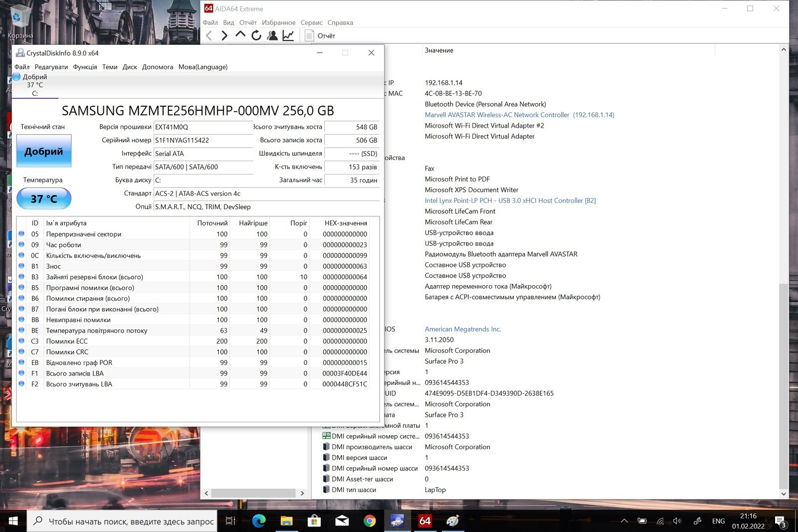
Task: Open AIDA64 Отчёт menu
Action: [x=248, y=22]
